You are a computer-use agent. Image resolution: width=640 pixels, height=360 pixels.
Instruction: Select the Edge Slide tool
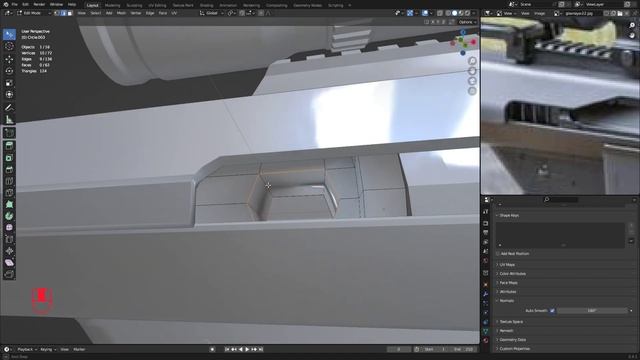[9, 240]
